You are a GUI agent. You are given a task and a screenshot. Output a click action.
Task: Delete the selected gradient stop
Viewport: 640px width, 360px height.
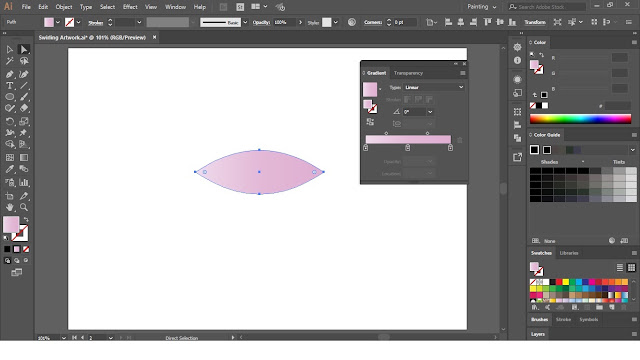(460, 140)
